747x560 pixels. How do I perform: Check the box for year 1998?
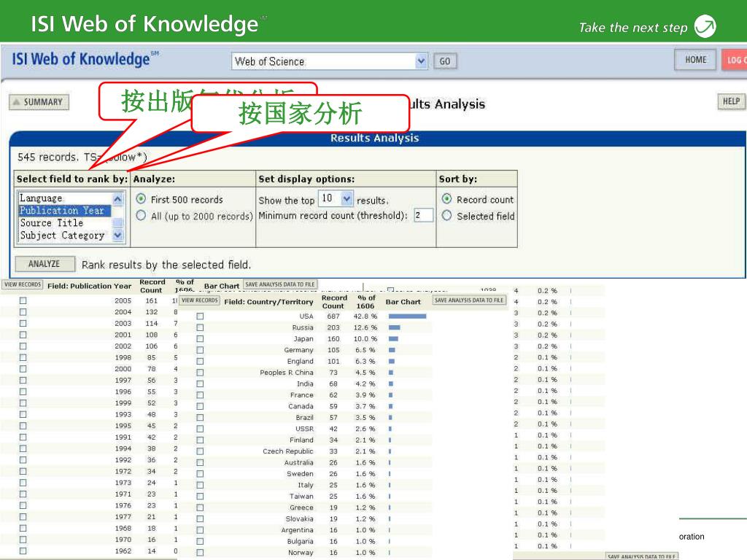(23, 357)
